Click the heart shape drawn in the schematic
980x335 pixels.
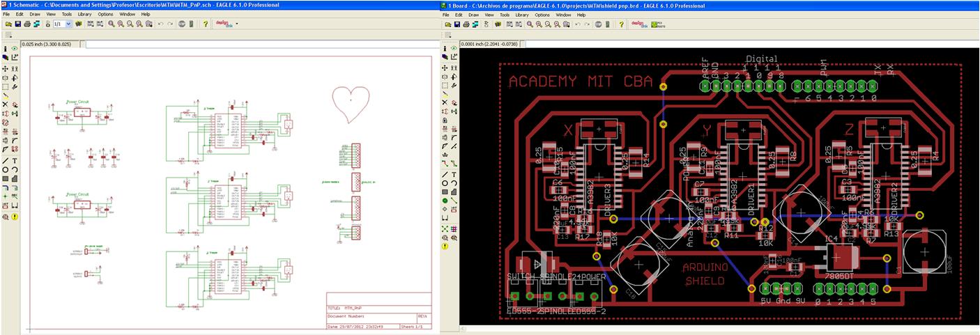pos(351,104)
